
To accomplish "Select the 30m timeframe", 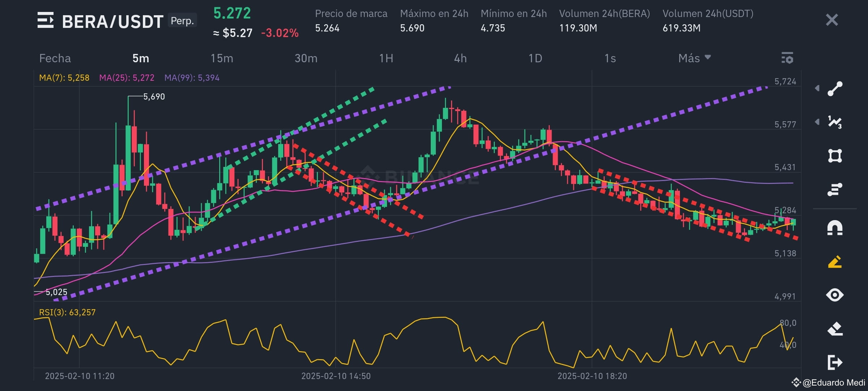I will click(x=306, y=58).
